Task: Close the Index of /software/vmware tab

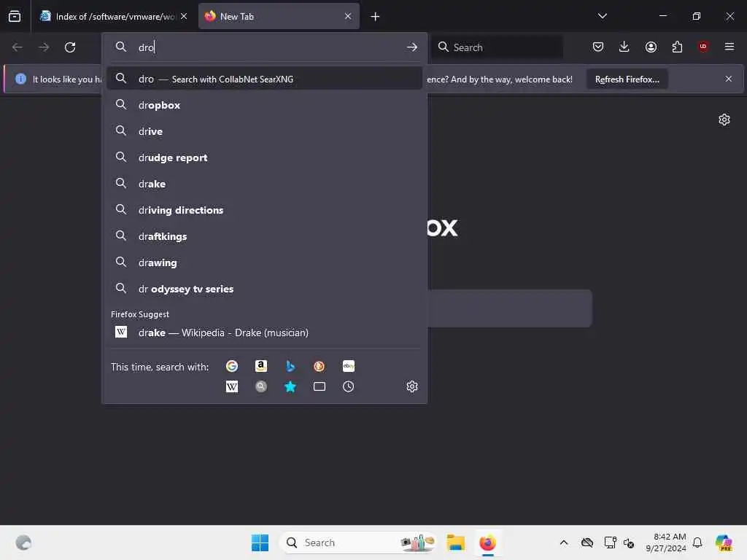Action: point(184,16)
